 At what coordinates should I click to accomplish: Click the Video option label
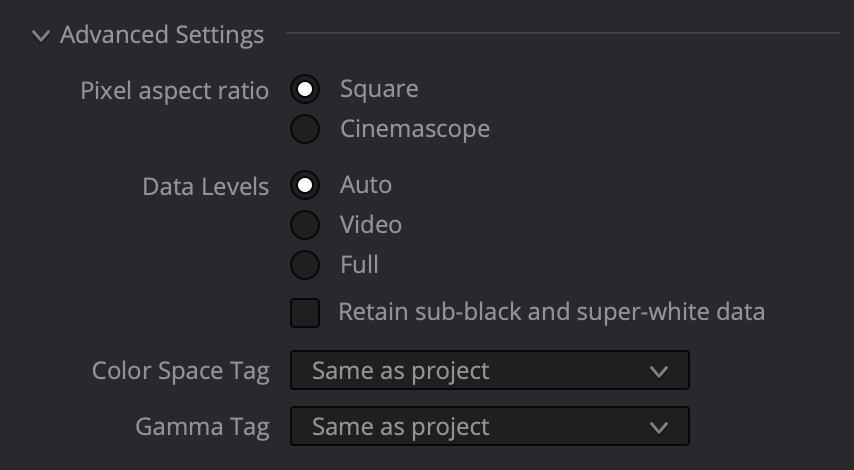[x=371, y=225]
